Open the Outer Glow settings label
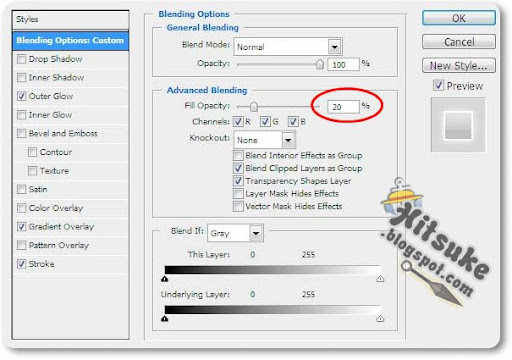Image resolution: width=512 pixels, height=360 pixels. (51, 96)
